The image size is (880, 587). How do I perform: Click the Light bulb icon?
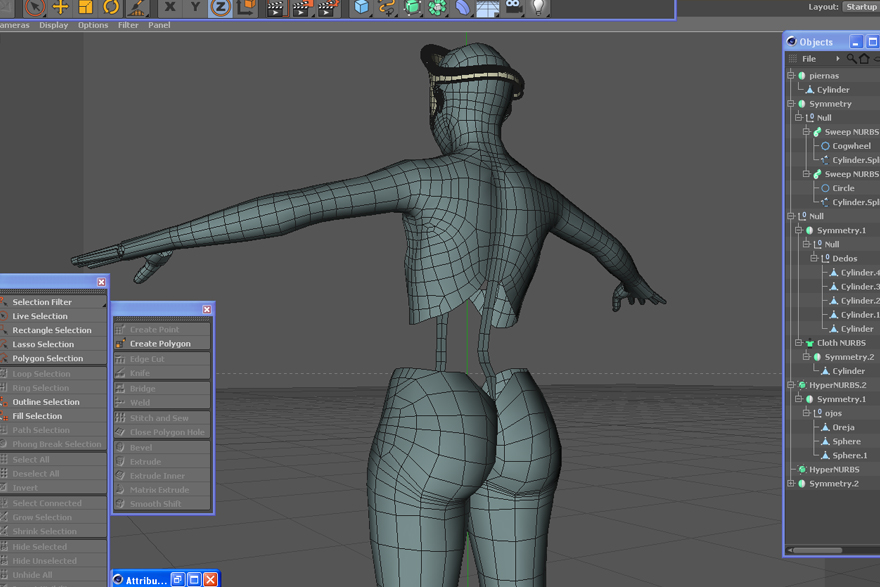(538, 7)
